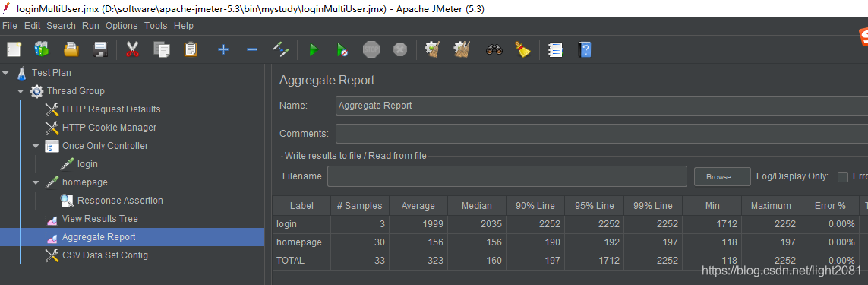
Task: Collapse the Once Only Controller arrow
Action: pyautogui.click(x=36, y=146)
